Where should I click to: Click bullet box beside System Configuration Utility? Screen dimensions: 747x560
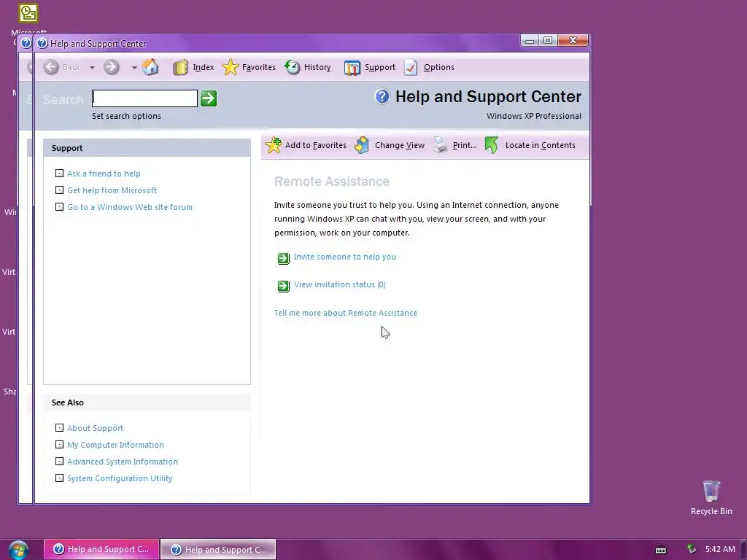click(x=59, y=478)
